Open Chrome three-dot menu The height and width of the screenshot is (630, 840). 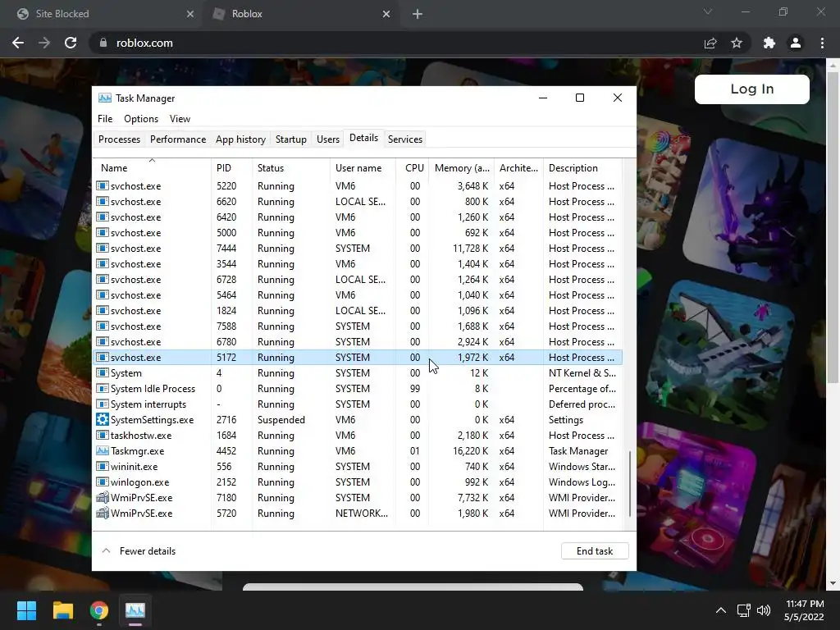822,43
